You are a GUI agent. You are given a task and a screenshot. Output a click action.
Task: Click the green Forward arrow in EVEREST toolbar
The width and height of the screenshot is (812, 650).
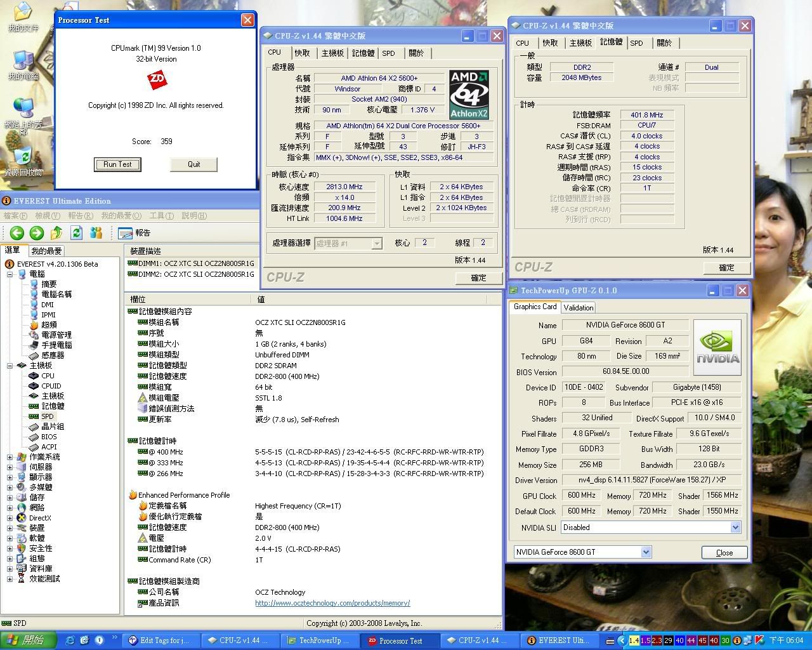(x=37, y=233)
